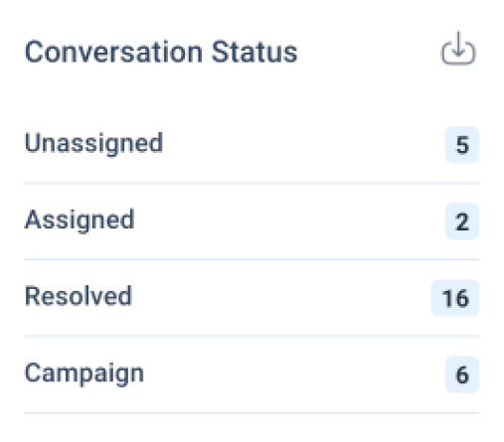The width and height of the screenshot is (504, 442).
Task: Click the word Status in the title
Action: tap(254, 52)
